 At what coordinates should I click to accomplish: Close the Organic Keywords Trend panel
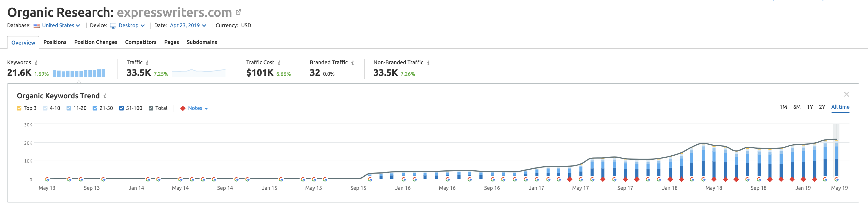click(846, 94)
